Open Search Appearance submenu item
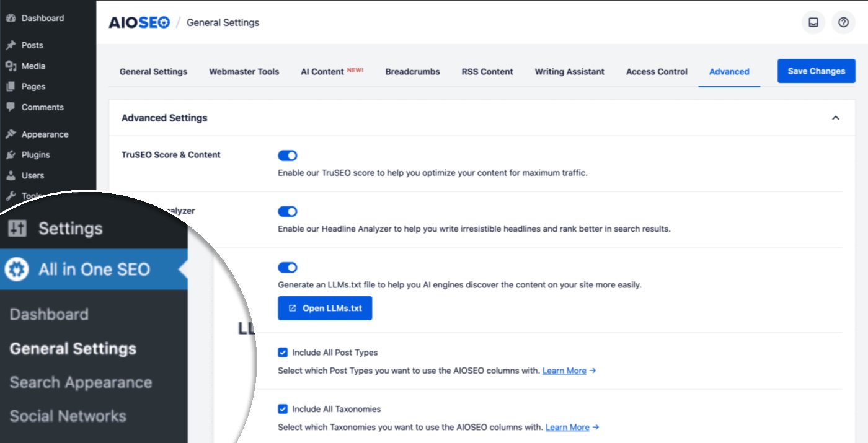Image resolution: width=868 pixels, height=443 pixels. click(81, 382)
